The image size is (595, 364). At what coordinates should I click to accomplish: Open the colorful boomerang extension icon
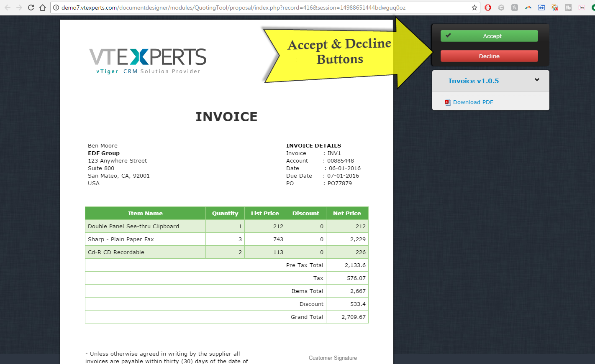click(528, 8)
